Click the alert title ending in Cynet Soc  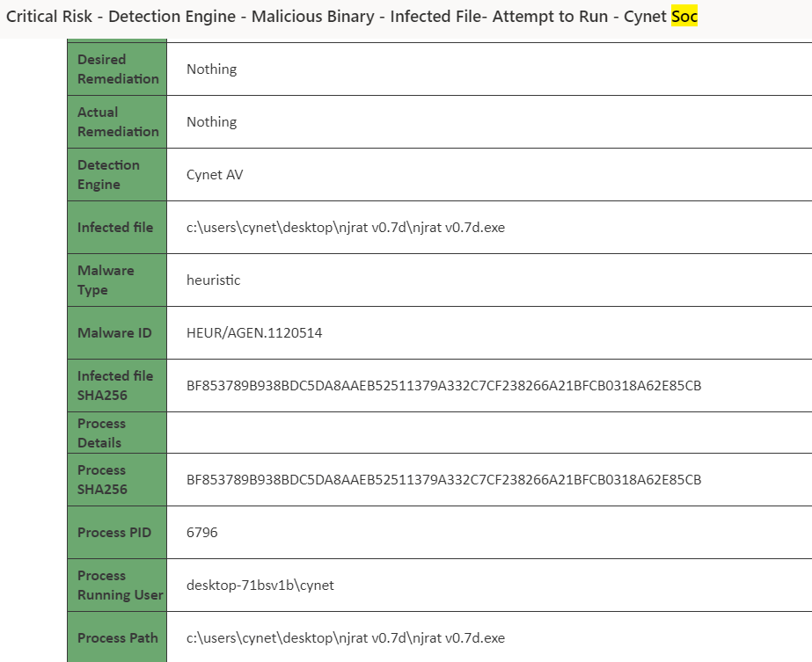tap(352, 17)
